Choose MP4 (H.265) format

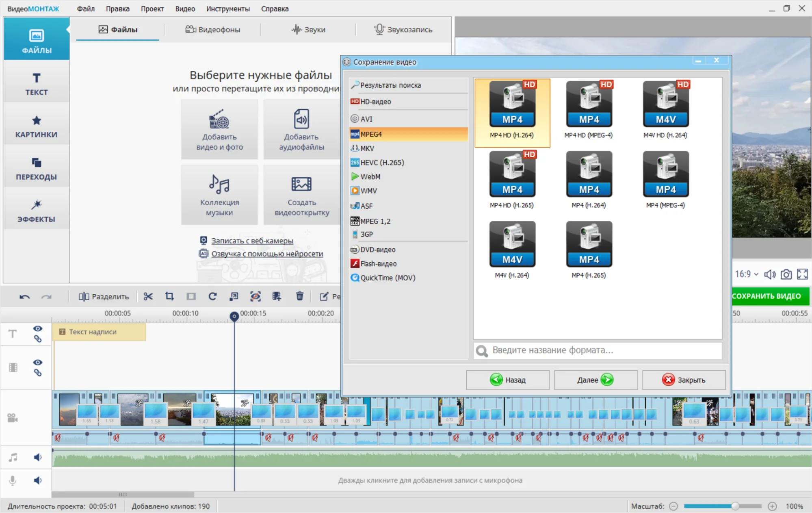pos(589,250)
